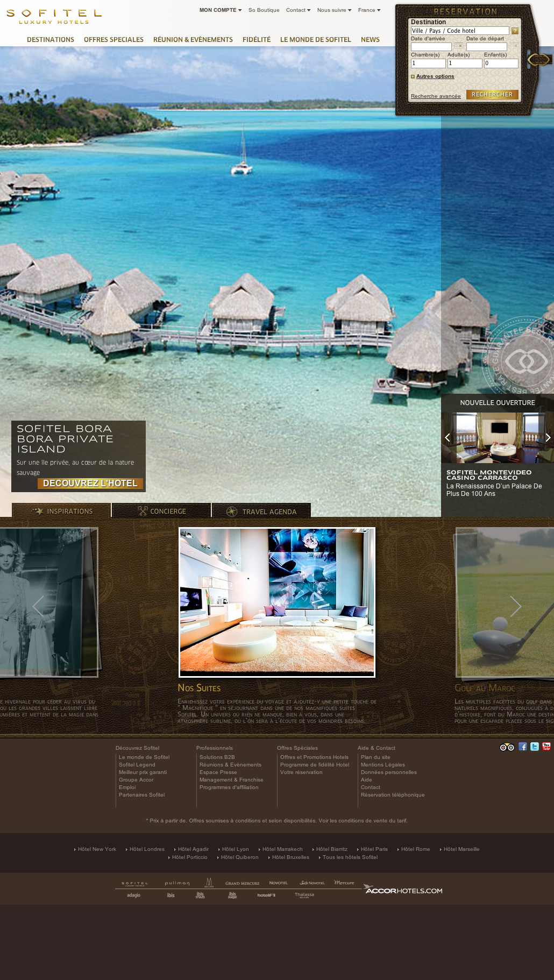Viewport: 554px width, 980px height.
Task: Click the adagio brand logo
Action: point(134,895)
